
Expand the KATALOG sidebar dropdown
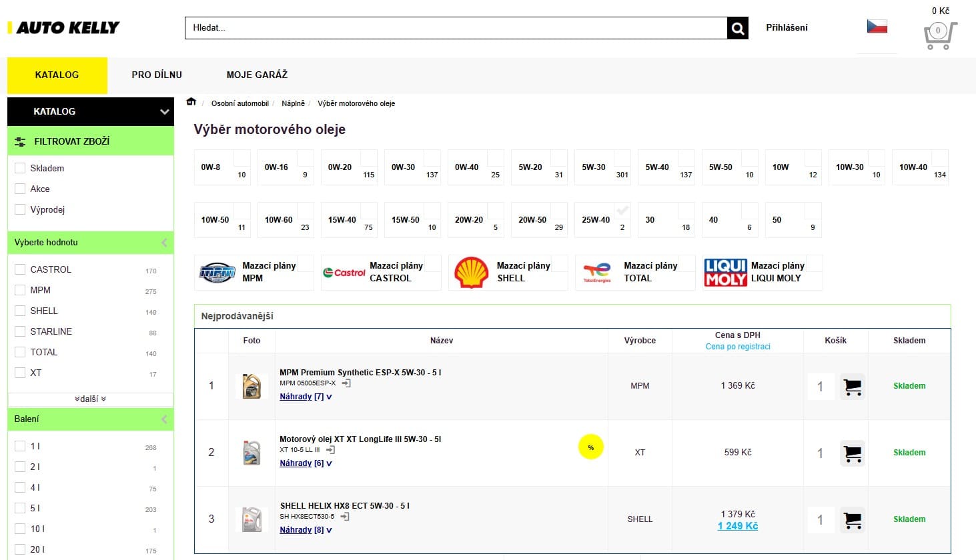[164, 112]
